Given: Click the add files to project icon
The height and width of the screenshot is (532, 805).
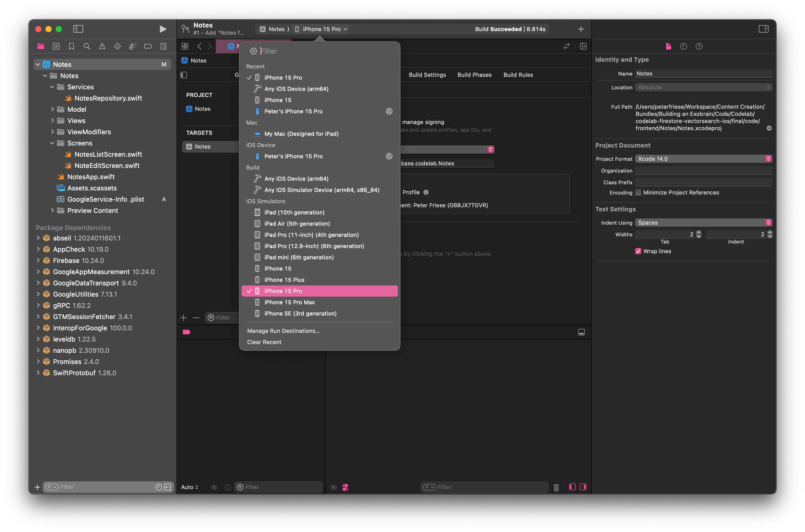Looking at the screenshot, I should point(37,487).
